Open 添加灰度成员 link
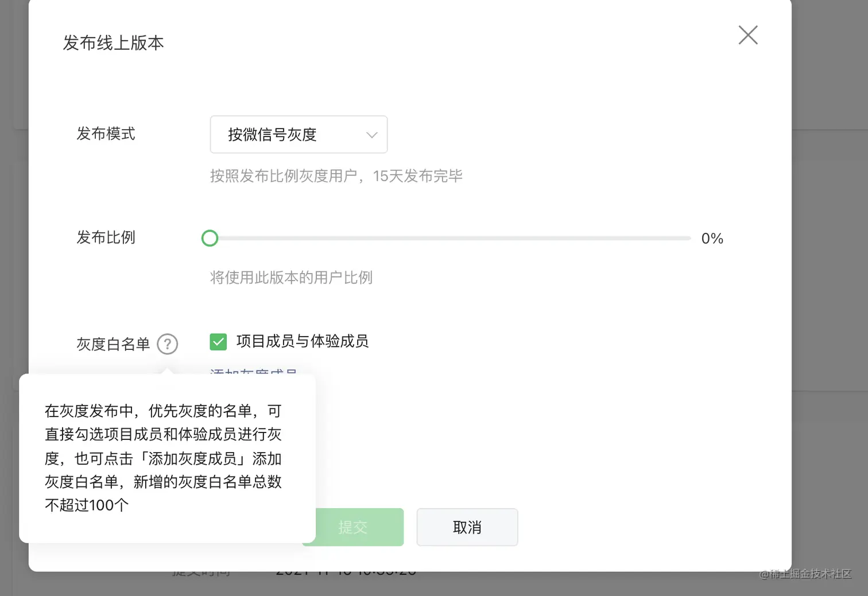Screen dimensions: 868x596 [x=253, y=373]
